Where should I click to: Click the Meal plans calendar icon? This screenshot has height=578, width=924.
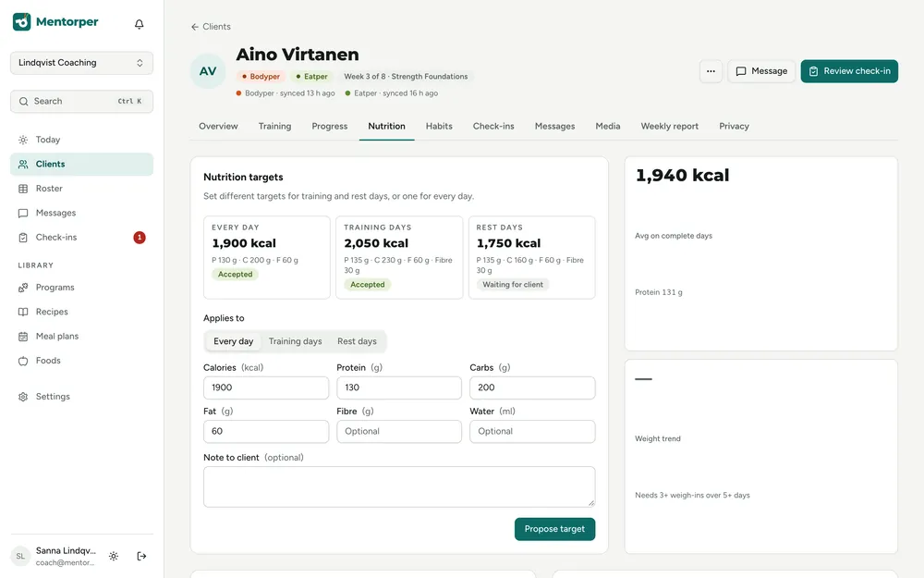[x=23, y=337]
